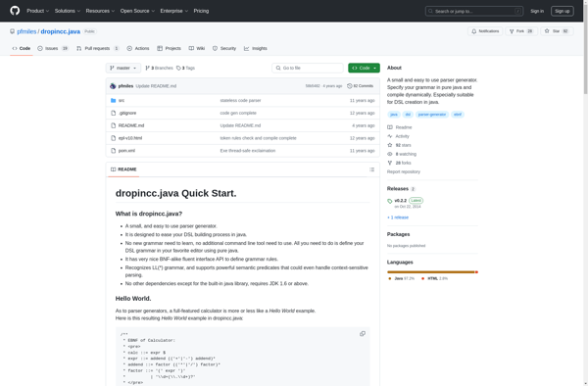
Task: Open the code gen complete commit
Action: click(238, 113)
